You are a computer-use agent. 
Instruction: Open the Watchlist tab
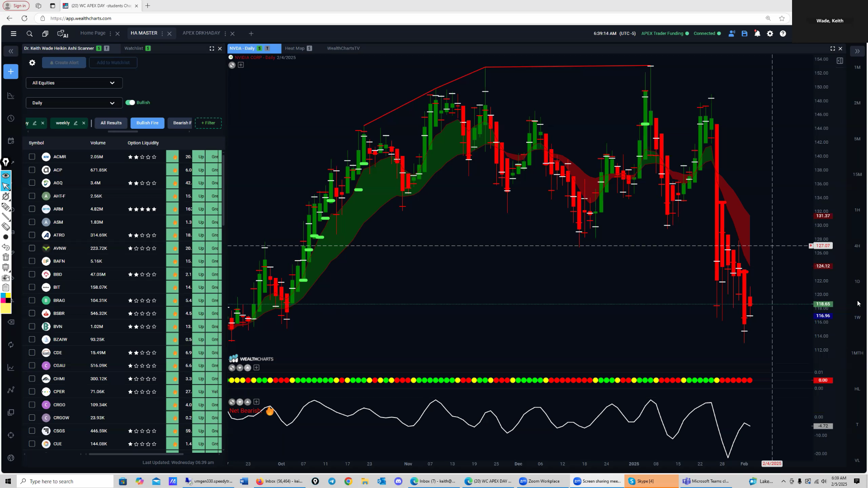point(133,48)
